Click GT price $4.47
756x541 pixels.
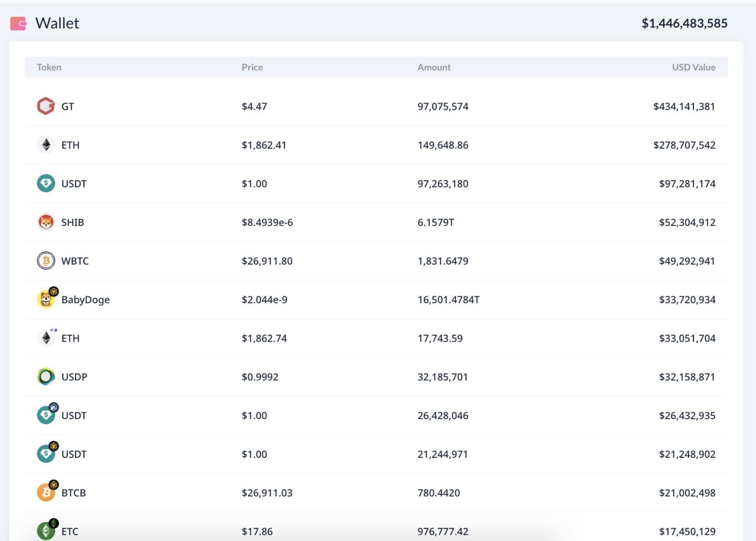254,106
